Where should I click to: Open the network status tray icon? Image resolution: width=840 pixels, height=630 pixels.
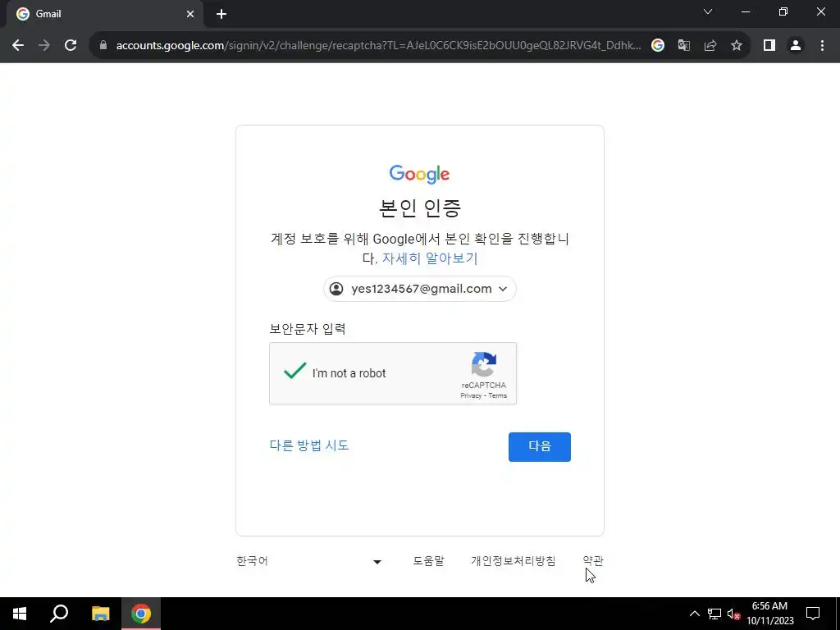pyautogui.click(x=714, y=614)
